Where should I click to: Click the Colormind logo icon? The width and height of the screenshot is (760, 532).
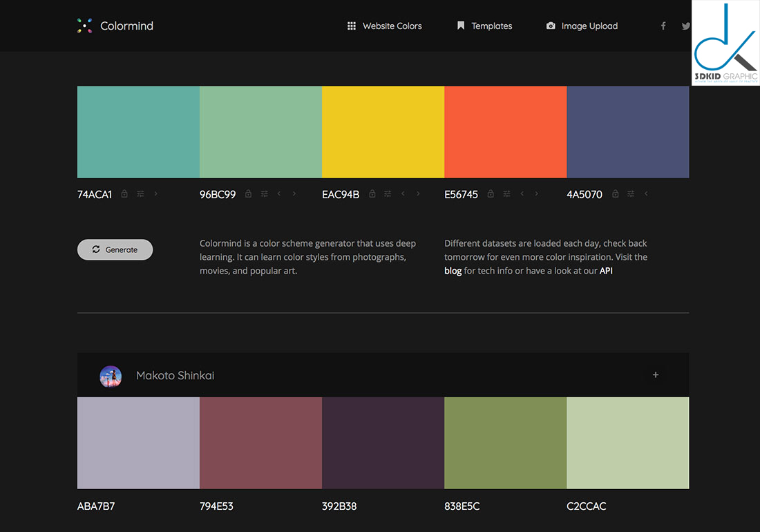pos(84,26)
